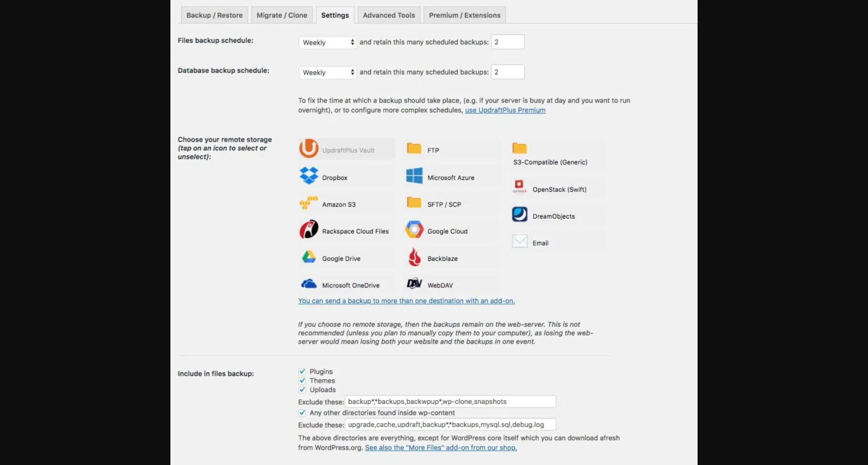Open the Files backup schedule dropdown
The width and height of the screenshot is (868, 465).
coord(328,42)
